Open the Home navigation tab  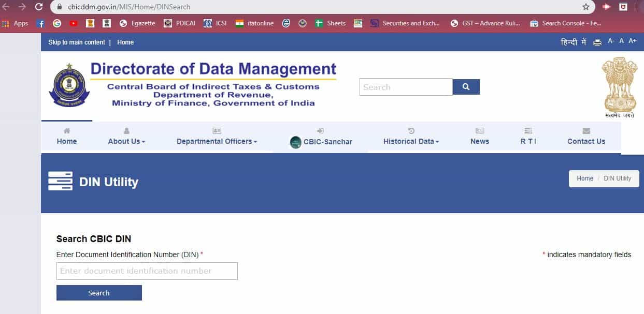pos(67,137)
